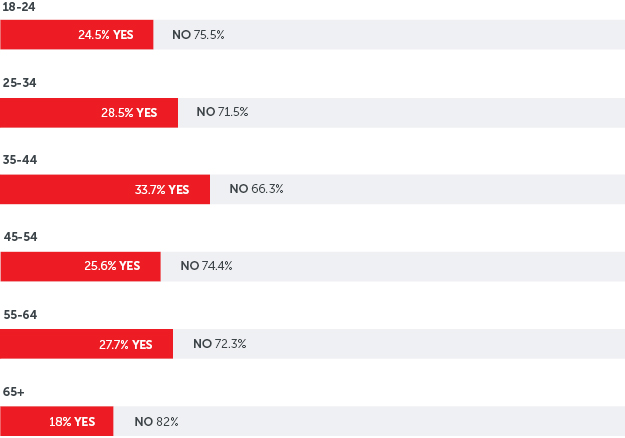Click the red 24.5% YES bar
625x438 pixels.
[77, 35]
